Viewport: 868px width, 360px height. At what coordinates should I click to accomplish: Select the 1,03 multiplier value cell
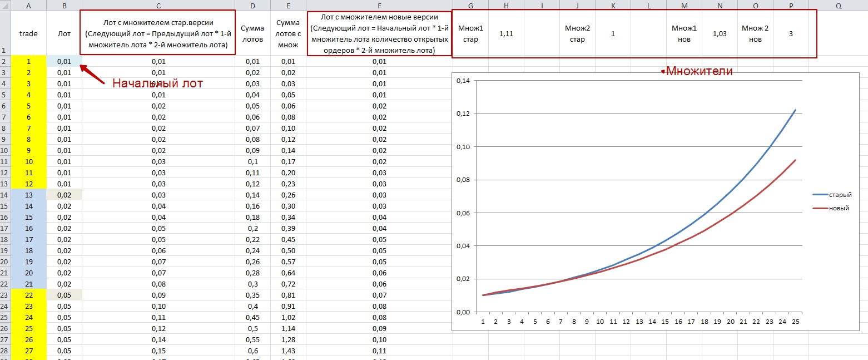point(720,33)
